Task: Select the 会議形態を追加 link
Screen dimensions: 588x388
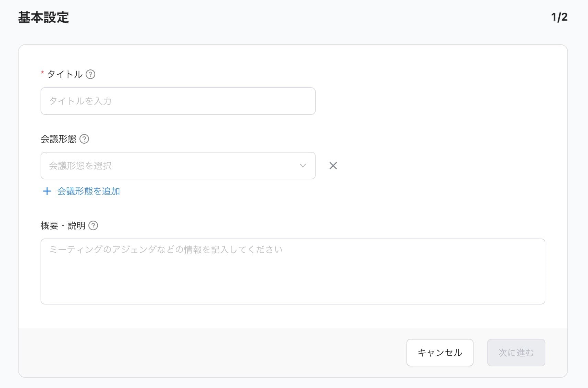Action: pos(88,191)
